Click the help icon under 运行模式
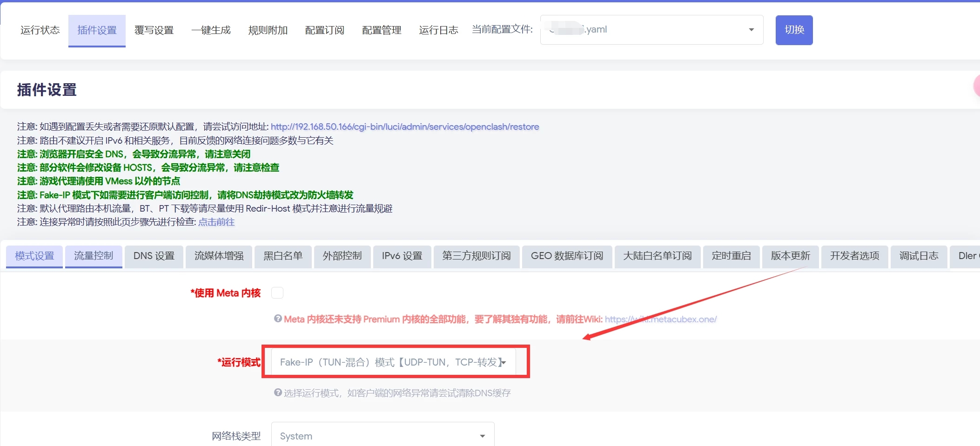The width and height of the screenshot is (980, 446). 278,393
